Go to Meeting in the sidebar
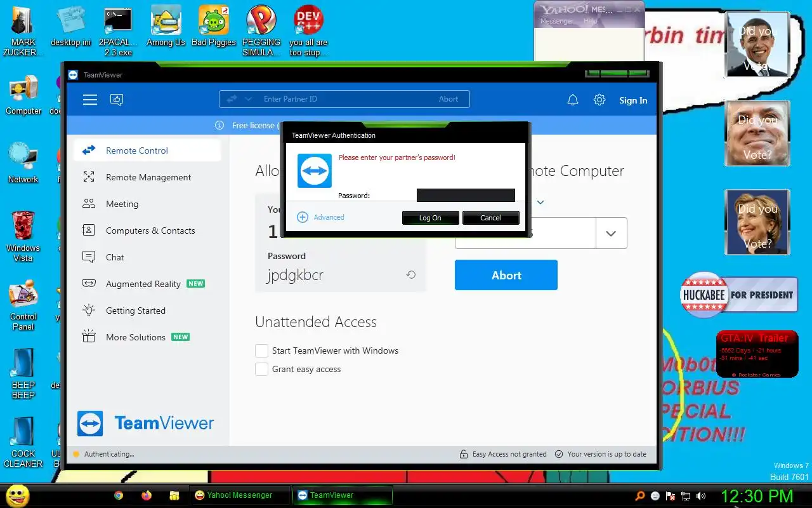 [x=147, y=204]
